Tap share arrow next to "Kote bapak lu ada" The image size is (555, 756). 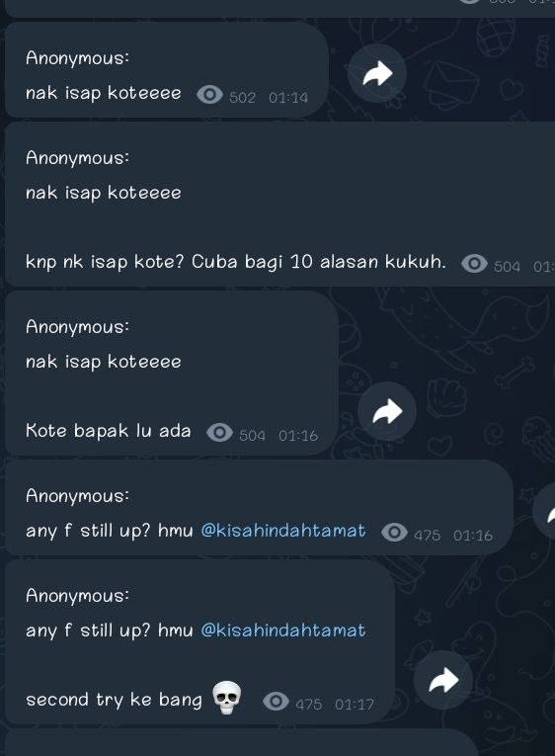(387, 411)
